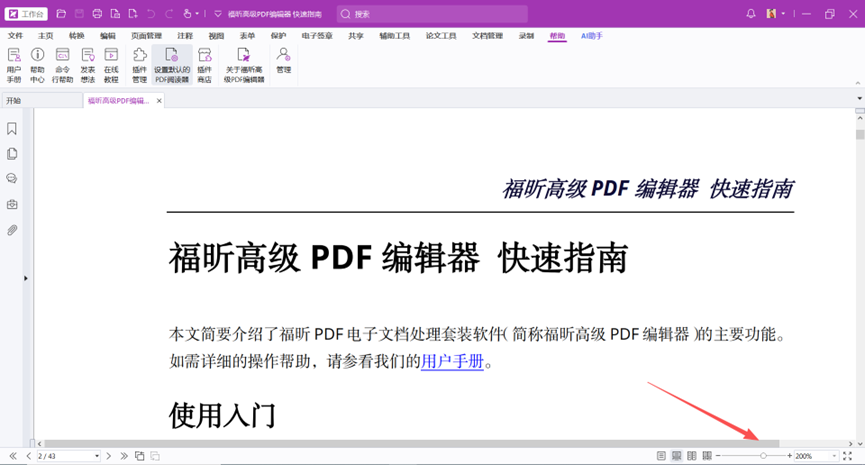The width and height of the screenshot is (865, 465).
Task: Toggle continuous page view mode
Action: (677, 456)
